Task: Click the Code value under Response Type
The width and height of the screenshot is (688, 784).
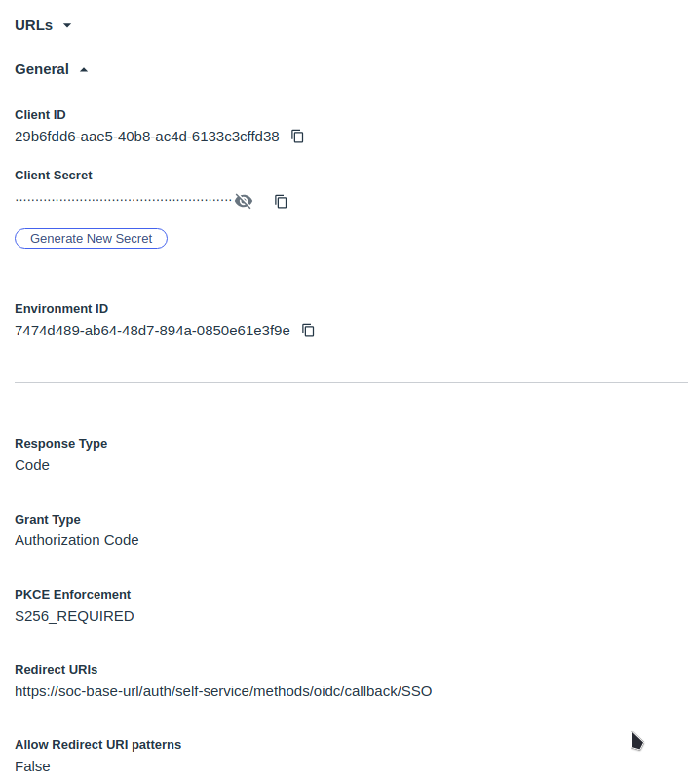Action: click(x=32, y=465)
